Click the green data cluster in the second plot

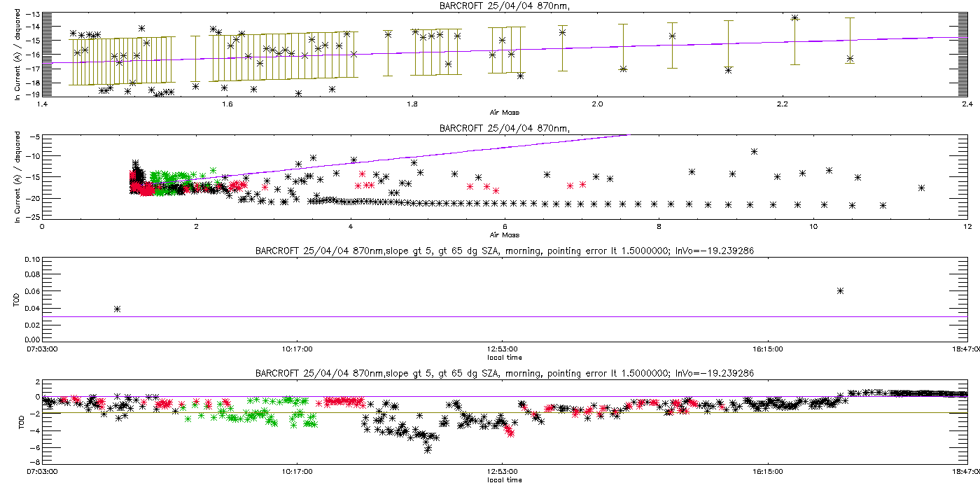click(x=168, y=176)
